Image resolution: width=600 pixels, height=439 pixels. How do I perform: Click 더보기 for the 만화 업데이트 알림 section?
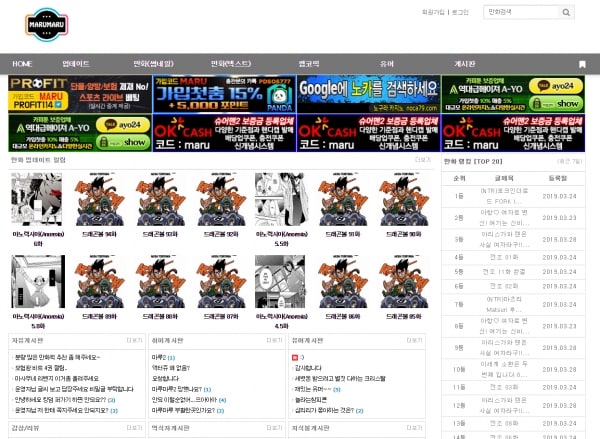pyautogui.click(x=423, y=160)
